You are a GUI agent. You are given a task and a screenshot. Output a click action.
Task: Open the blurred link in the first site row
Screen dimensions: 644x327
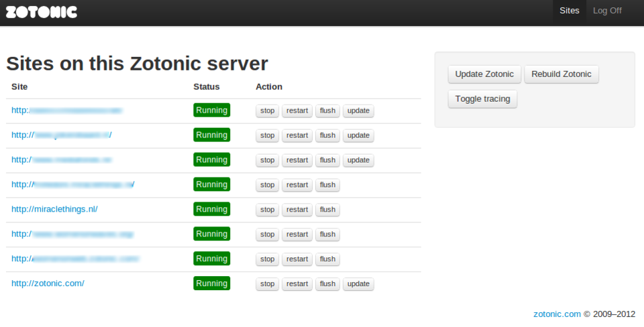pyautogui.click(x=67, y=111)
